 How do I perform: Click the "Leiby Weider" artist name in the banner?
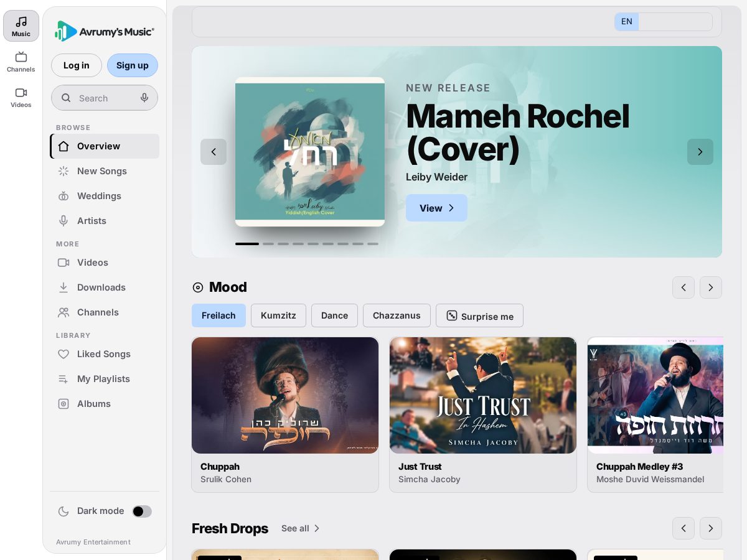[437, 177]
